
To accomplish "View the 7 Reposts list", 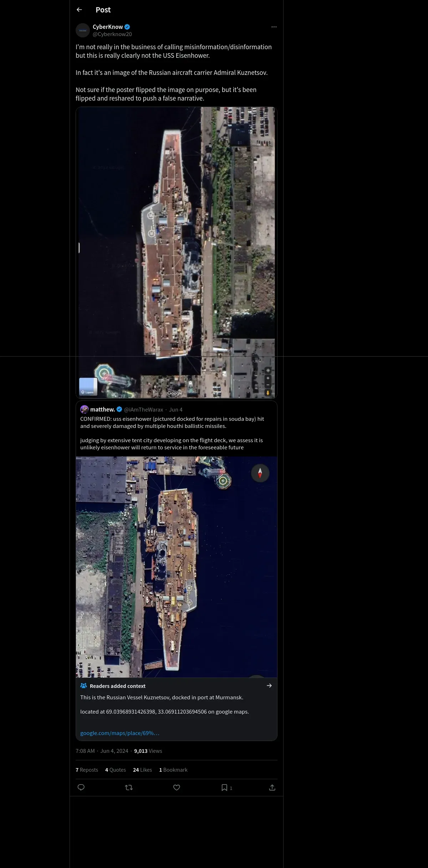I will 87,770.
